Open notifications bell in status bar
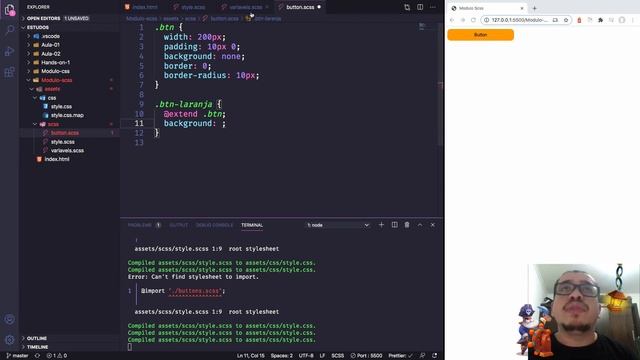The width and height of the screenshot is (640, 360). pos(434,356)
